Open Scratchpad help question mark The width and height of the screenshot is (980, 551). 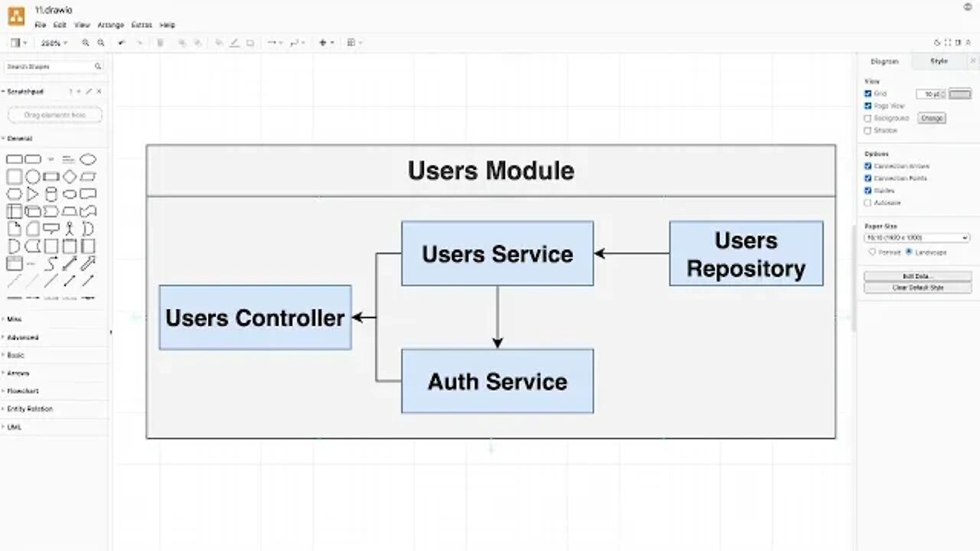70,91
